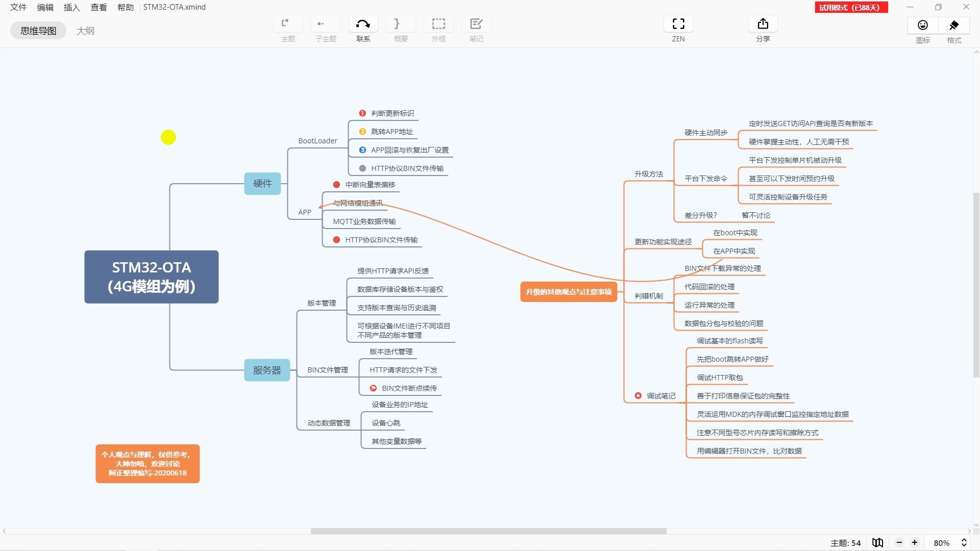Select the BIN文件管理 subtopic
Viewport: 980px width, 551px height.
point(328,370)
